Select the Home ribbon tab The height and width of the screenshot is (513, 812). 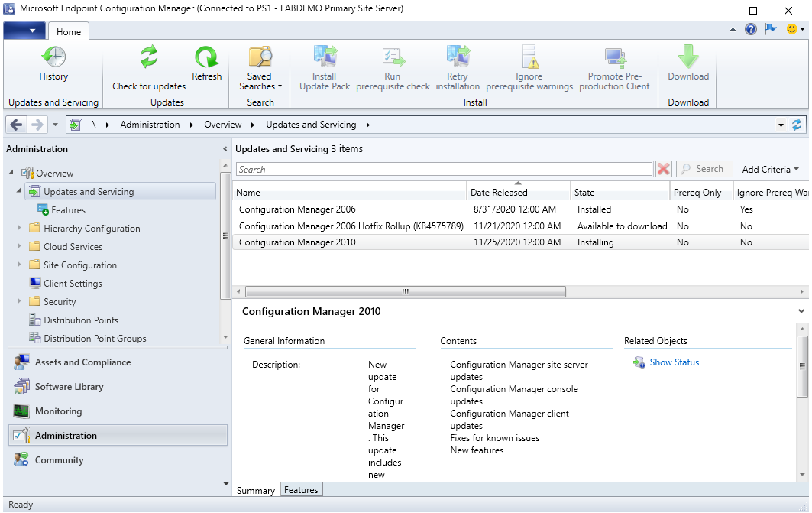pos(69,32)
